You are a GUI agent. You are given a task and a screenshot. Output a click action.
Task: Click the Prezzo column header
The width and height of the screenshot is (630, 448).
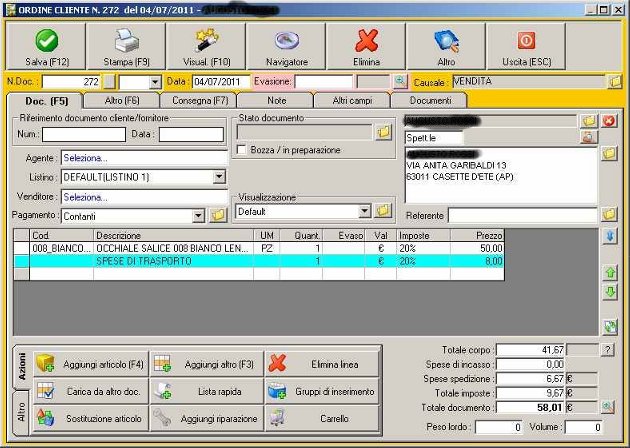(x=477, y=235)
